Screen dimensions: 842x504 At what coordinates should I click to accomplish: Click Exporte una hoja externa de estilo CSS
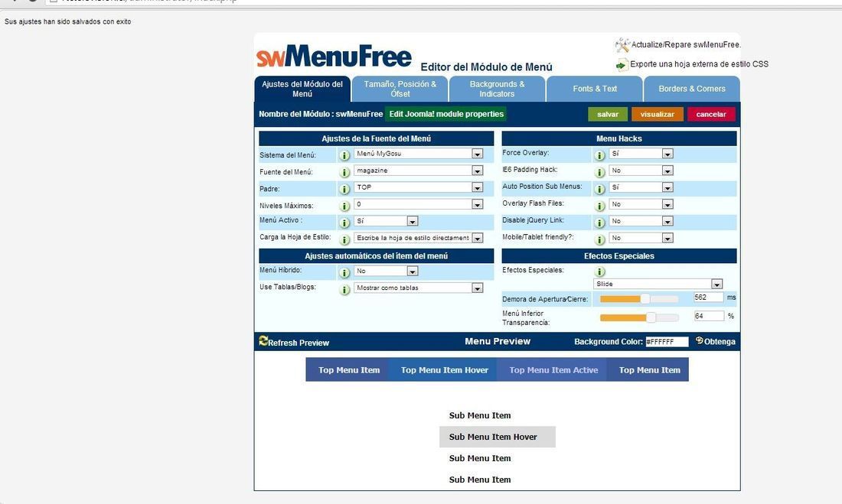tap(699, 64)
